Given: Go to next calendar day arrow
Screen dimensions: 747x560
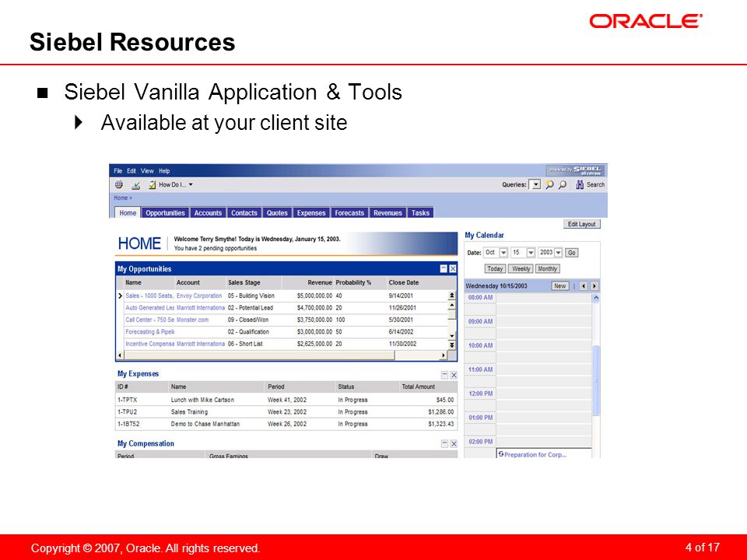Looking at the screenshot, I should 594,286.
